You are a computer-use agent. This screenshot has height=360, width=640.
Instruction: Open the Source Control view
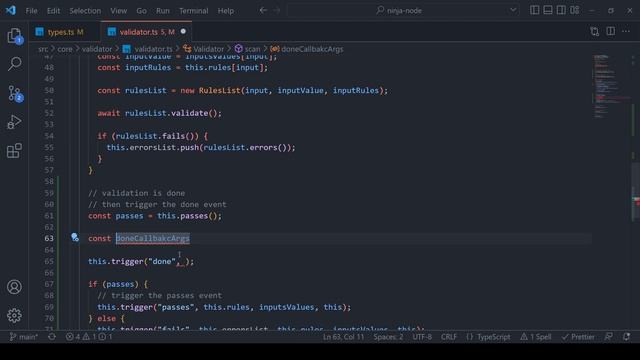pos(15,93)
